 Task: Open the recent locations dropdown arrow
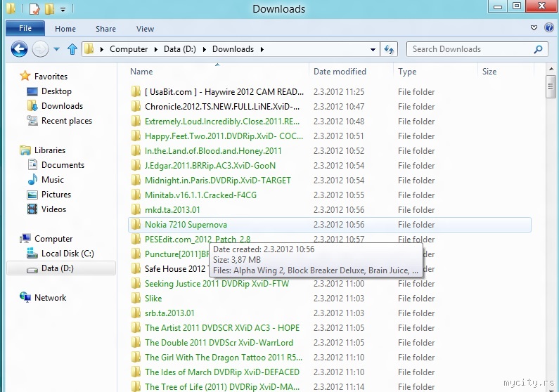[57, 50]
